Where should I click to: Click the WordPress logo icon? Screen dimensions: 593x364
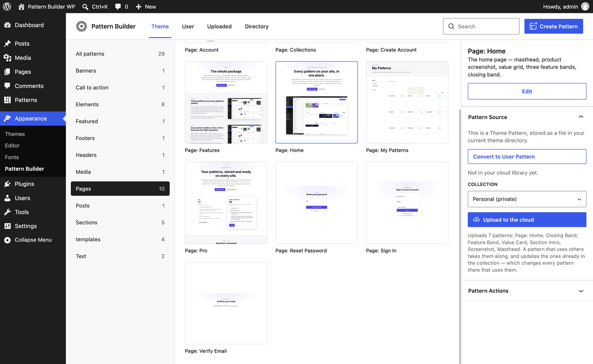(7, 7)
